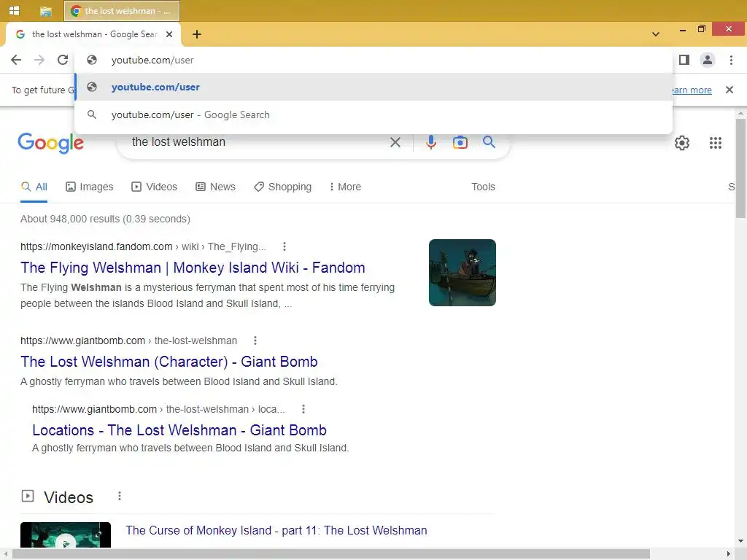The image size is (747, 560).
Task: Open 'The Curse of Monkey Island - part 11' video
Action: 276,531
